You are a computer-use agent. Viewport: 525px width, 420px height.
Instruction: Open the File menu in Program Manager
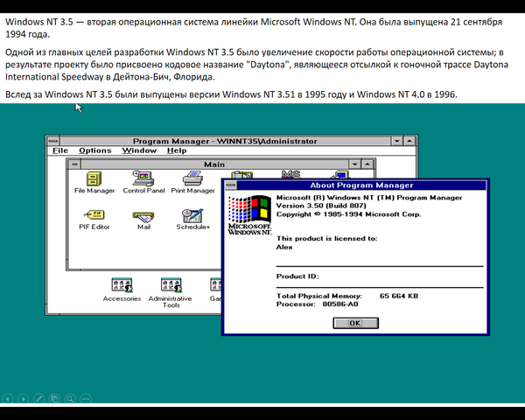tap(59, 150)
